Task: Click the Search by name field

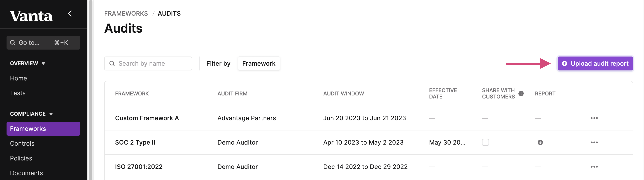Action: tap(148, 63)
